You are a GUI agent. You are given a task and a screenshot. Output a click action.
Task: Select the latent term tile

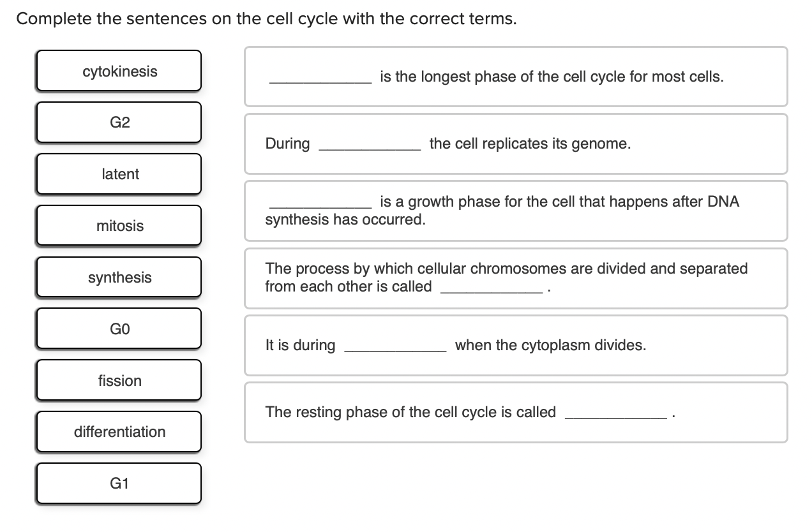(119, 174)
